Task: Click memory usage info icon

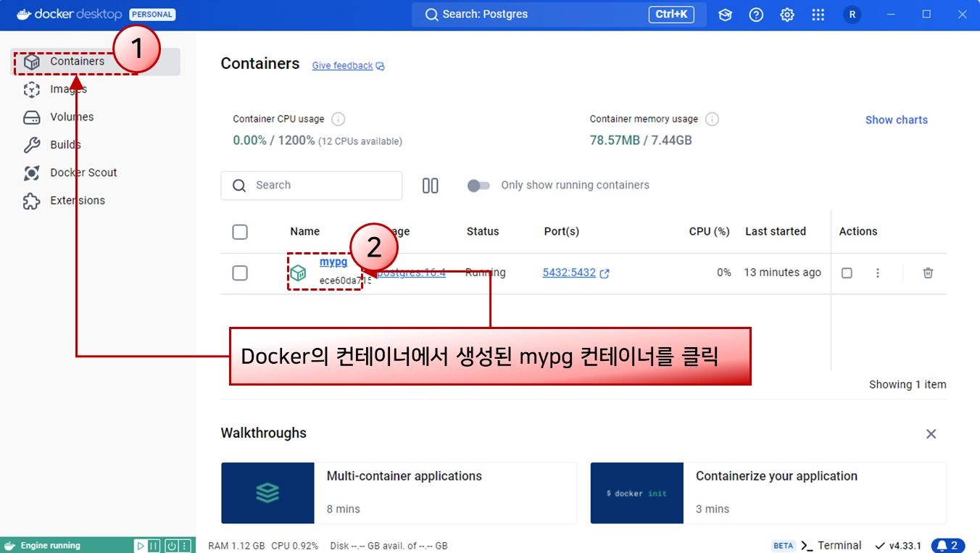Action: coord(712,119)
